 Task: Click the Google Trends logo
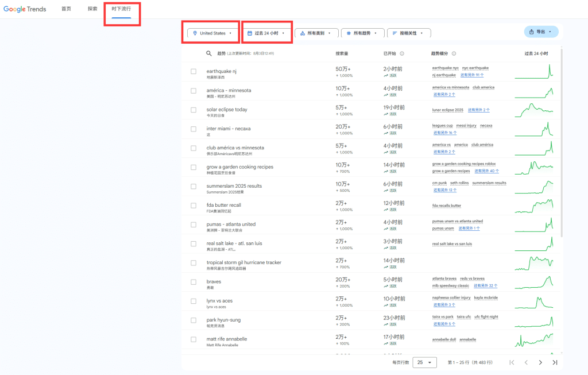pos(25,9)
